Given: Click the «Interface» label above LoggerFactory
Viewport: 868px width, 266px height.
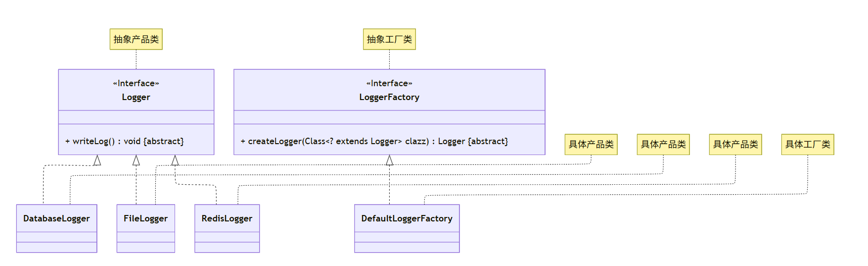Looking at the screenshot, I should tap(389, 83).
